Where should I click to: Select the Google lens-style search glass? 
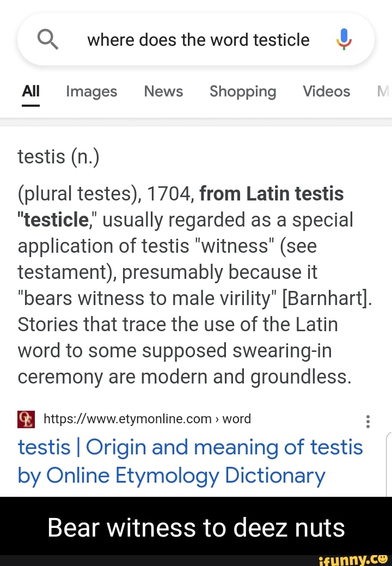47,39
